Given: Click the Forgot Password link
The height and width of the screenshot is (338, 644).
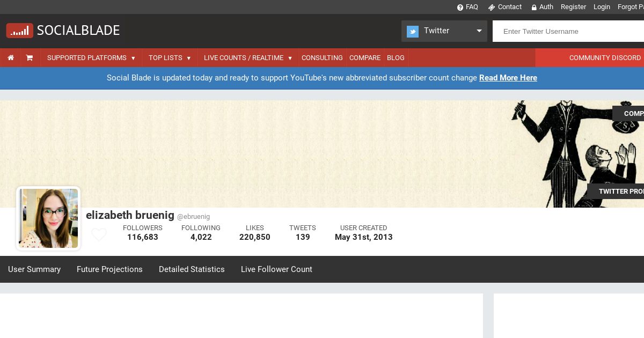Looking at the screenshot, I should point(631,7).
